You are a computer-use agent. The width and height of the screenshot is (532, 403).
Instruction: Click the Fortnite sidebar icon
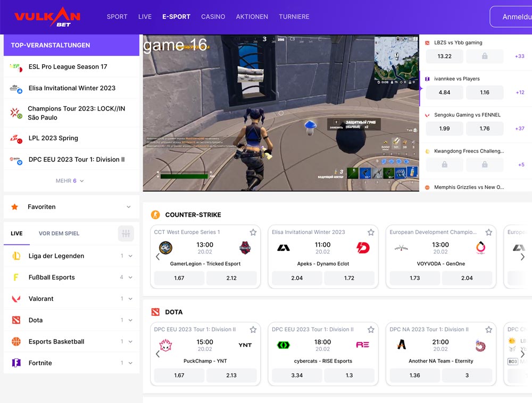pos(16,363)
